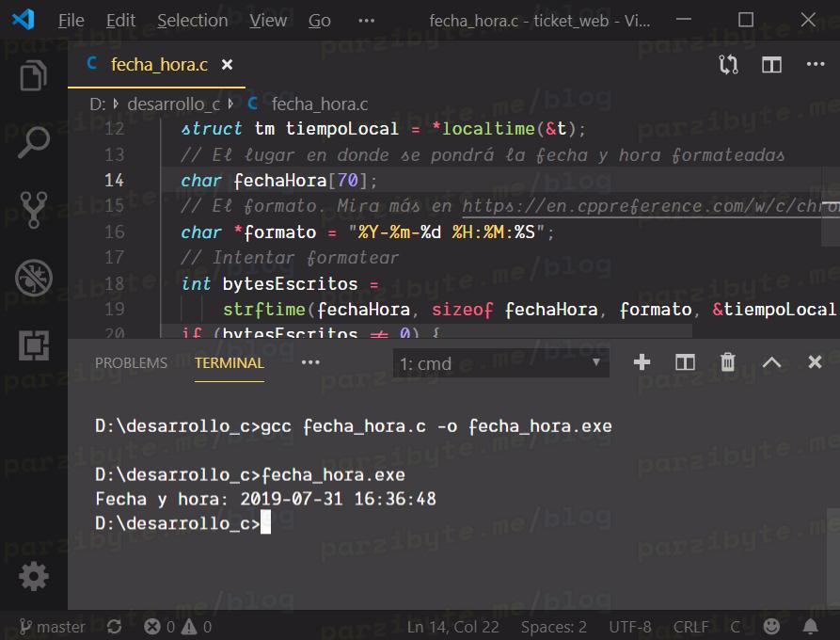Go to line via 'Ln 14, Col 22'

[x=452, y=627]
